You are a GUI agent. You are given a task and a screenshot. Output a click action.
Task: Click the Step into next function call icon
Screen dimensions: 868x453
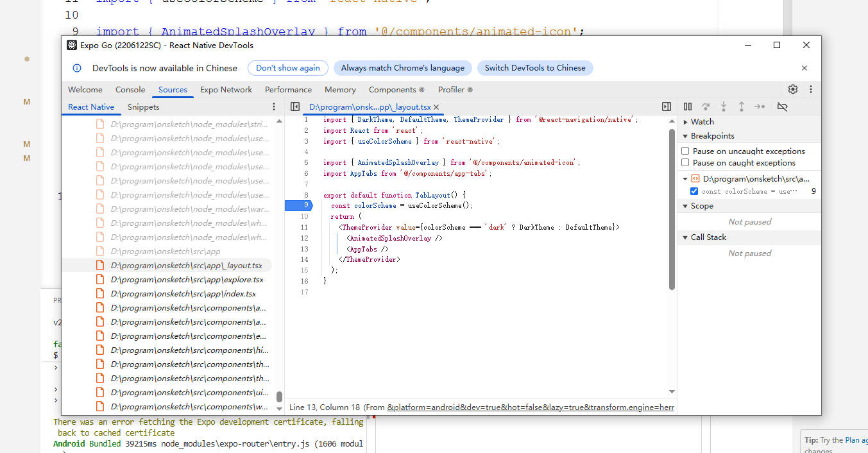723,107
